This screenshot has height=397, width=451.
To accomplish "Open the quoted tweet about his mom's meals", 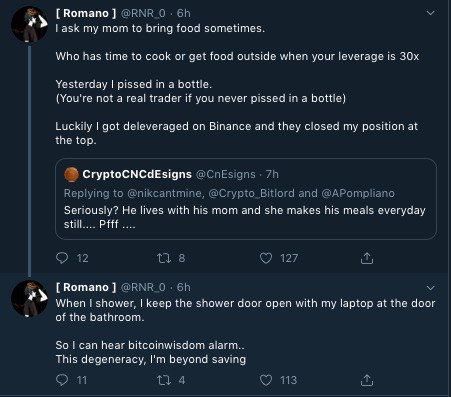I will [x=246, y=199].
